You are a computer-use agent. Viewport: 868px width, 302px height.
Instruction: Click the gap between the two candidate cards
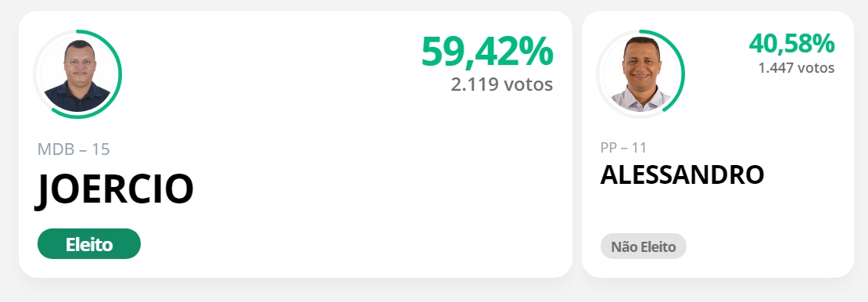coord(577,144)
